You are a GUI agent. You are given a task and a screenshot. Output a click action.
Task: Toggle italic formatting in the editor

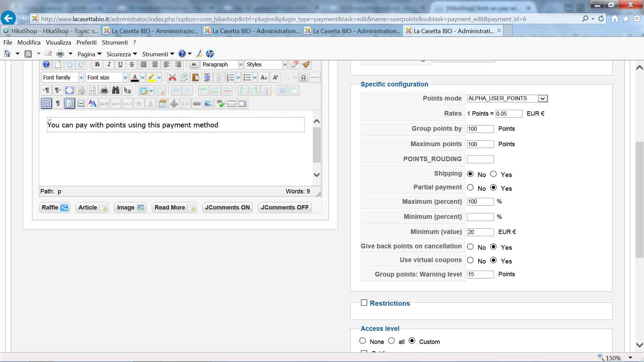point(109,64)
